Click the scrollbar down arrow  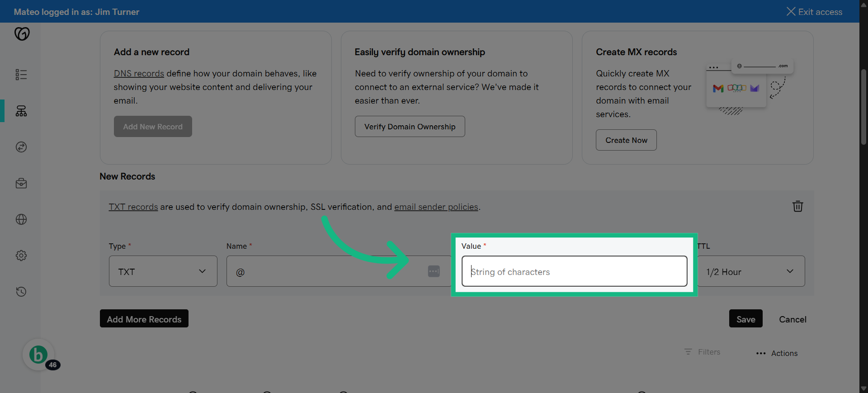pos(863,388)
